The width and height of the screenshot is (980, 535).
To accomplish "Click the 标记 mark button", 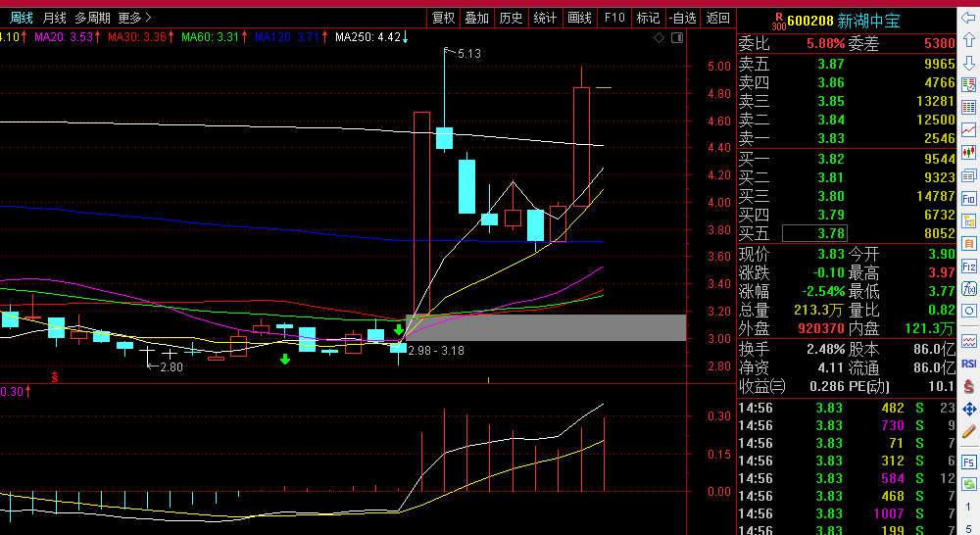I will pos(648,18).
